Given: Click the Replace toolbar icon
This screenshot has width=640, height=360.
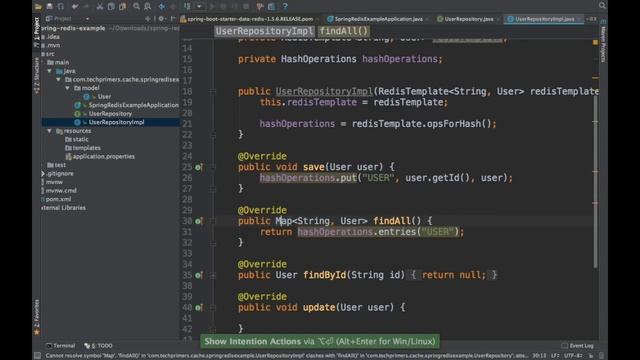Looking at the screenshot, I should tap(147, 6).
